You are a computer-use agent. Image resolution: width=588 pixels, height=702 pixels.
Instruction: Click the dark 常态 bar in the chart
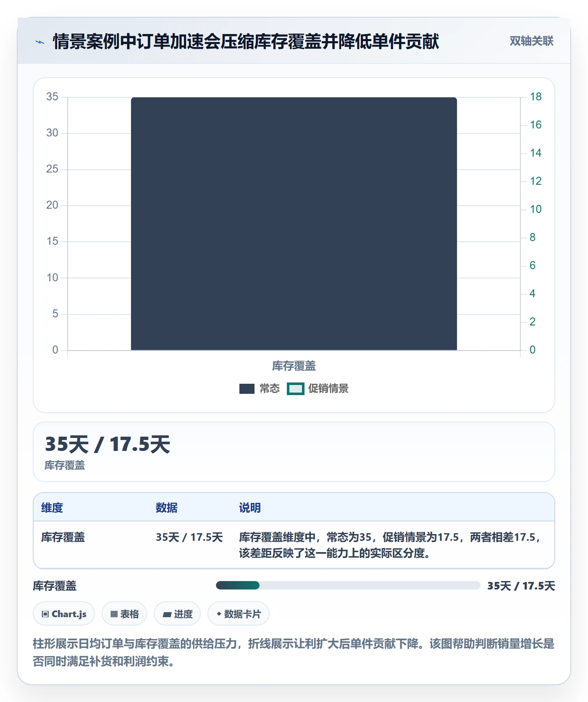point(294,224)
